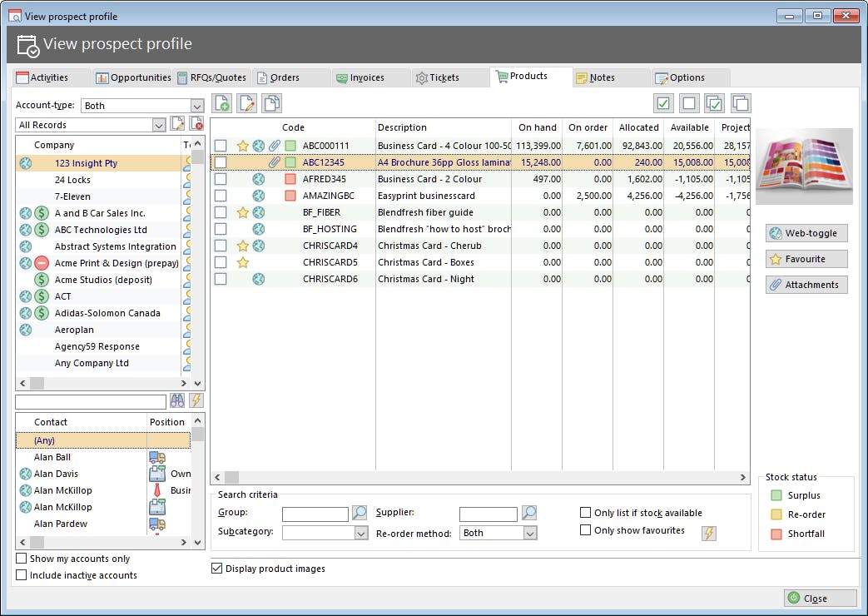Open the Re-order method dropdown
Screen dimensions: 868x616
click(530, 533)
